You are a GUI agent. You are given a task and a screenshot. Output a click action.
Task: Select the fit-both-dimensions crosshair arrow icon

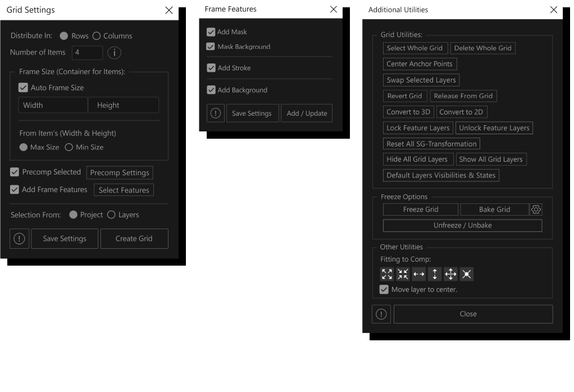(x=450, y=274)
